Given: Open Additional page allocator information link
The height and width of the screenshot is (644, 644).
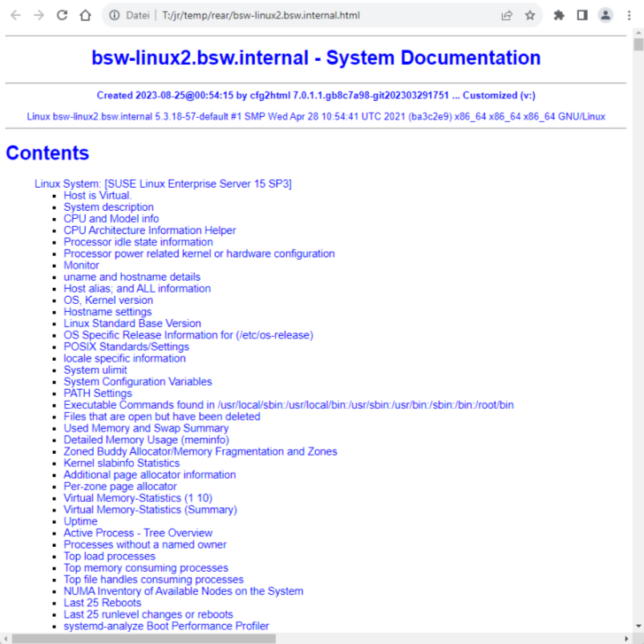Looking at the screenshot, I should pos(150,475).
